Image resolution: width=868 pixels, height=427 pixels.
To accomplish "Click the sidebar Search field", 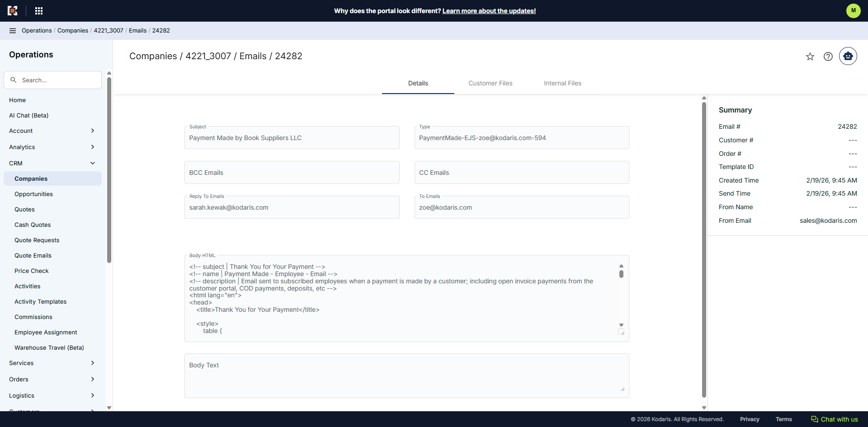I will [52, 80].
